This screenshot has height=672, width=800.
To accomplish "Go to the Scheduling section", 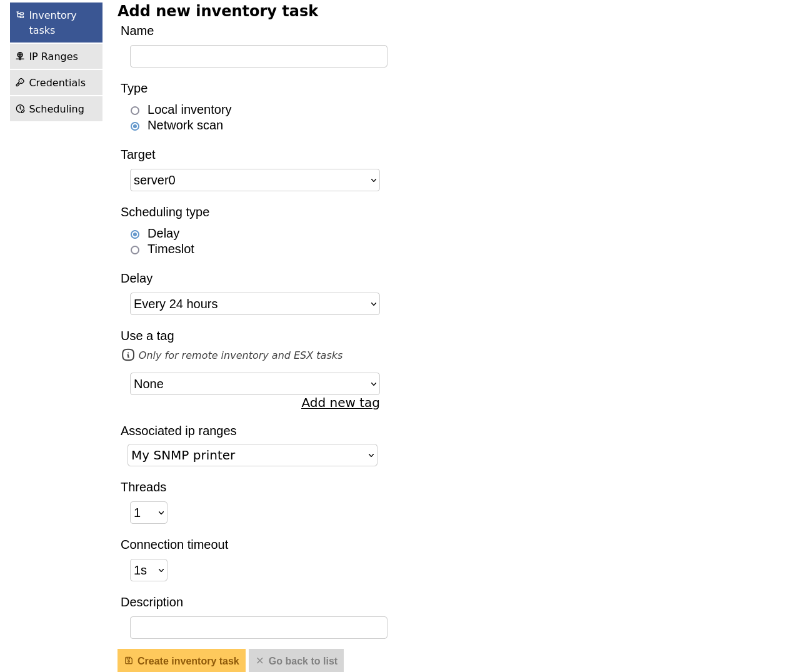I will (x=56, y=109).
